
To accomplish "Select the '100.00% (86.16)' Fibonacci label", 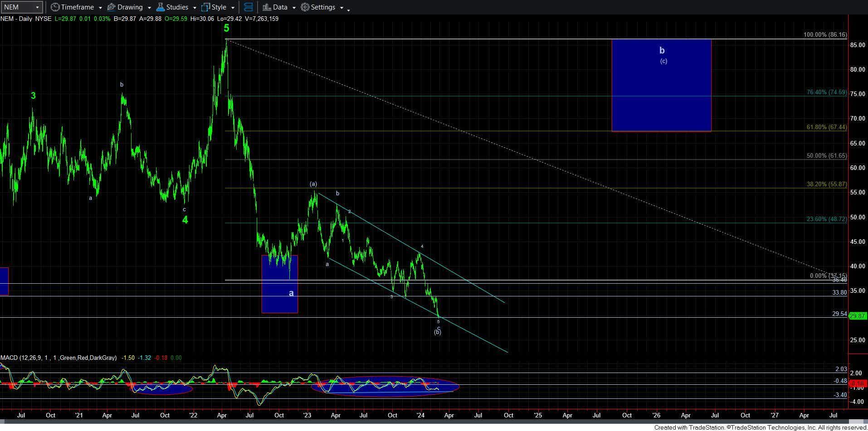I will 825,35.
